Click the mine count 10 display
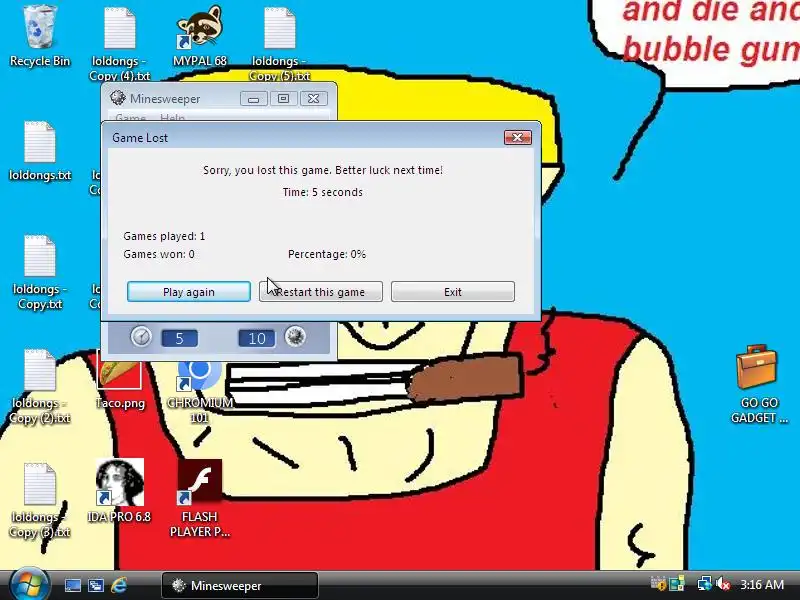 click(257, 338)
